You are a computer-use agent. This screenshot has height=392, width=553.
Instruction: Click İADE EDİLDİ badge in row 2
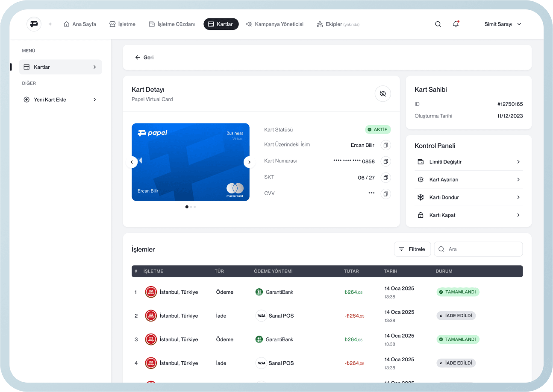pos(456,316)
